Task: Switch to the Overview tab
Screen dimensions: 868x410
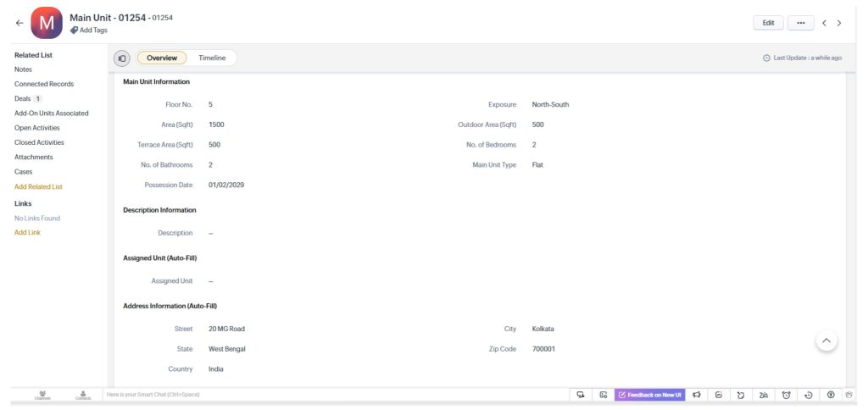Action: coord(162,58)
